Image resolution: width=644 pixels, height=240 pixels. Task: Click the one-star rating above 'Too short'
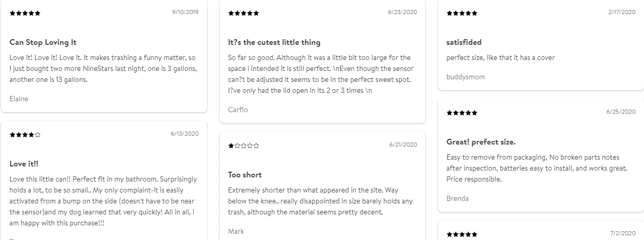[x=244, y=146]
